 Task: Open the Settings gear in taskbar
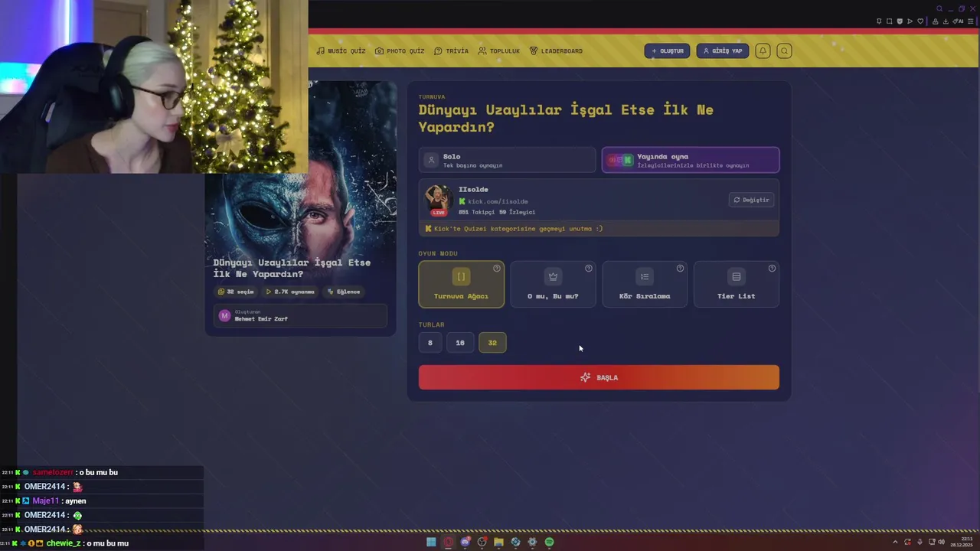click(x=532, y=542)
